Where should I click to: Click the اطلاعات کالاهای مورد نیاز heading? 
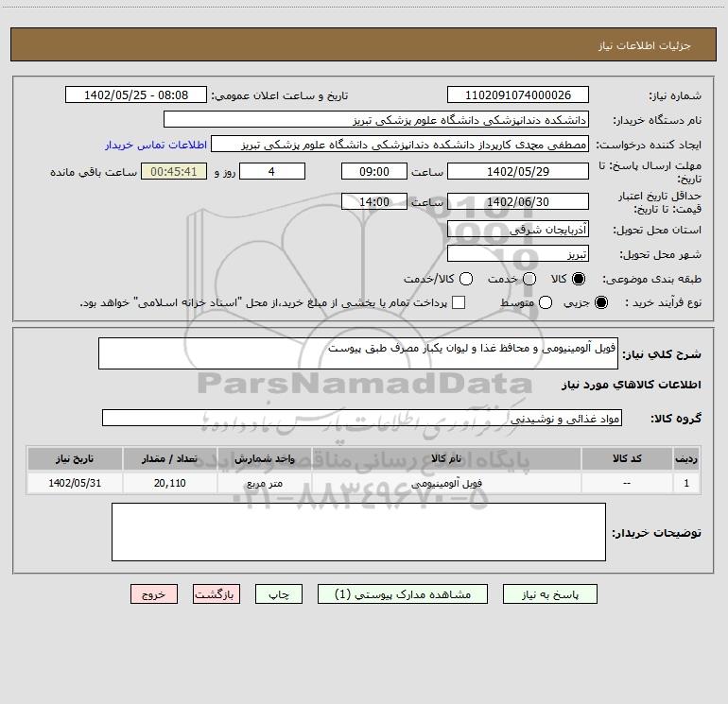coord(632,385)
